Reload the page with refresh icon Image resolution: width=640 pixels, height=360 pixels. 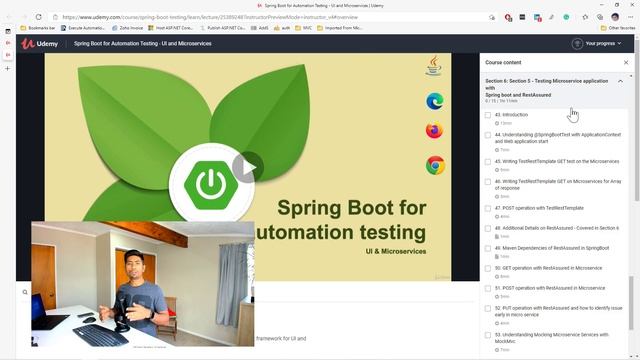pos(38,17)
